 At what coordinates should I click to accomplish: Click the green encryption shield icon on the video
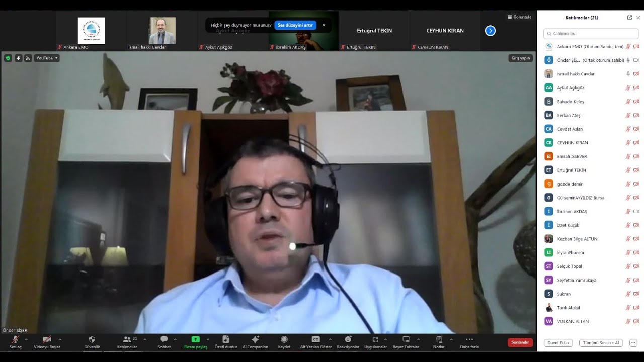click(x=8, y=58)
